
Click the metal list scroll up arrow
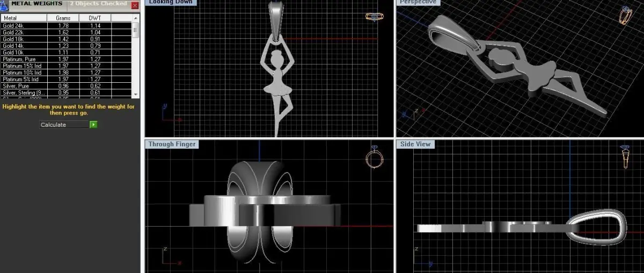tap(136, 18)
